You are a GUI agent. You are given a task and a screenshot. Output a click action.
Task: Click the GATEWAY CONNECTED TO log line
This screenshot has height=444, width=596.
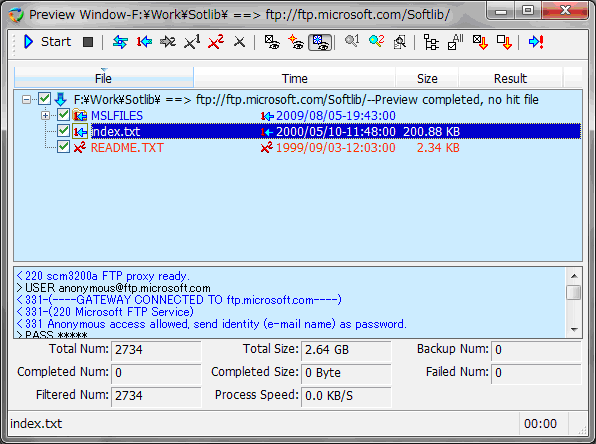pos(179,300)
